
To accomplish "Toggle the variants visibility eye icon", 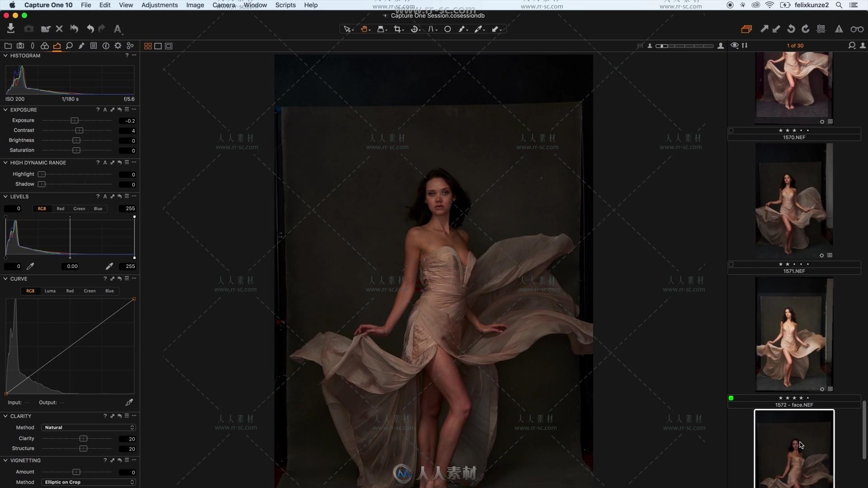I will (x=735, y=46).
